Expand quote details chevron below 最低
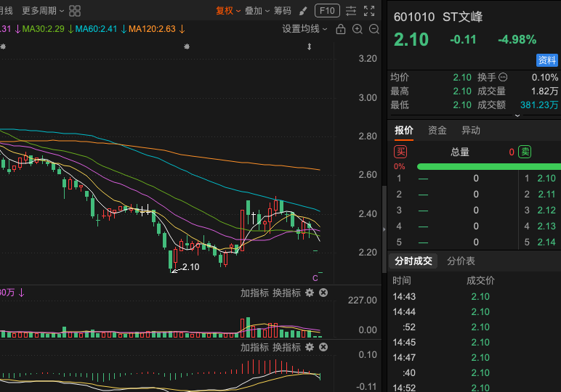Viewport: 561px width, 392px height. tap(517, 115)
